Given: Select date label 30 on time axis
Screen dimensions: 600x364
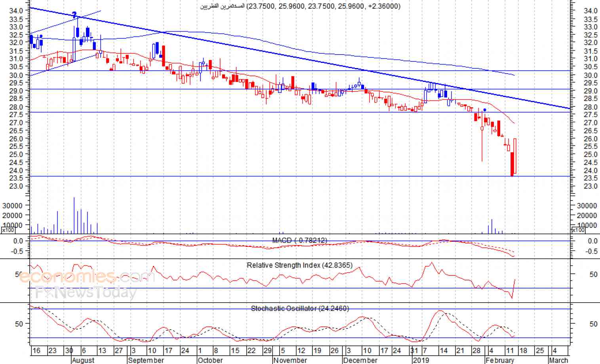Looking at the screenshot, I should [x=69, y=351].
